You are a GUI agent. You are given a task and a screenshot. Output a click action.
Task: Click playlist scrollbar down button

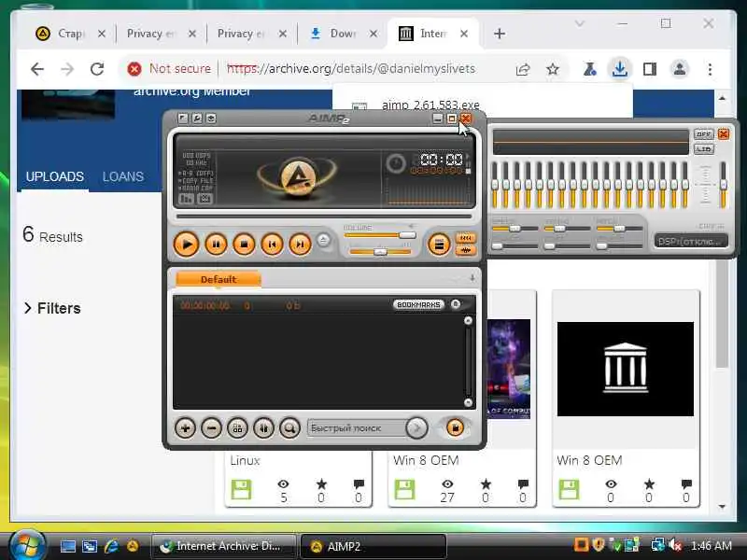[x=468, y=403]
